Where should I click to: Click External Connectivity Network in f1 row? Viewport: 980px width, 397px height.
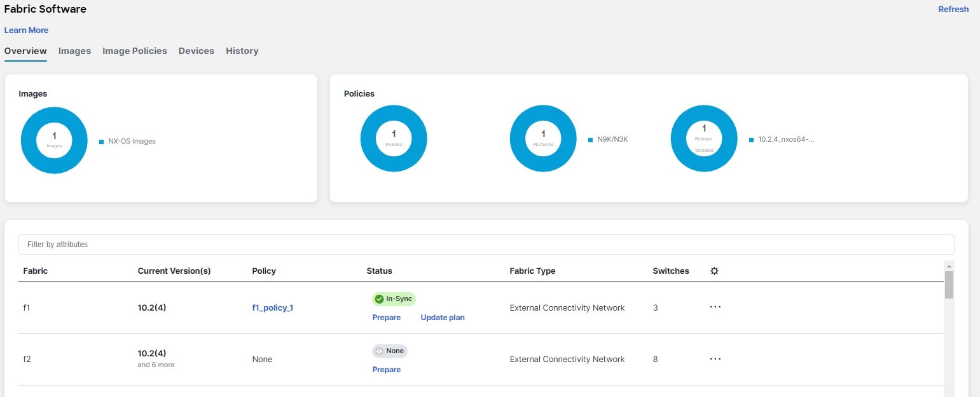click(567, 308)
